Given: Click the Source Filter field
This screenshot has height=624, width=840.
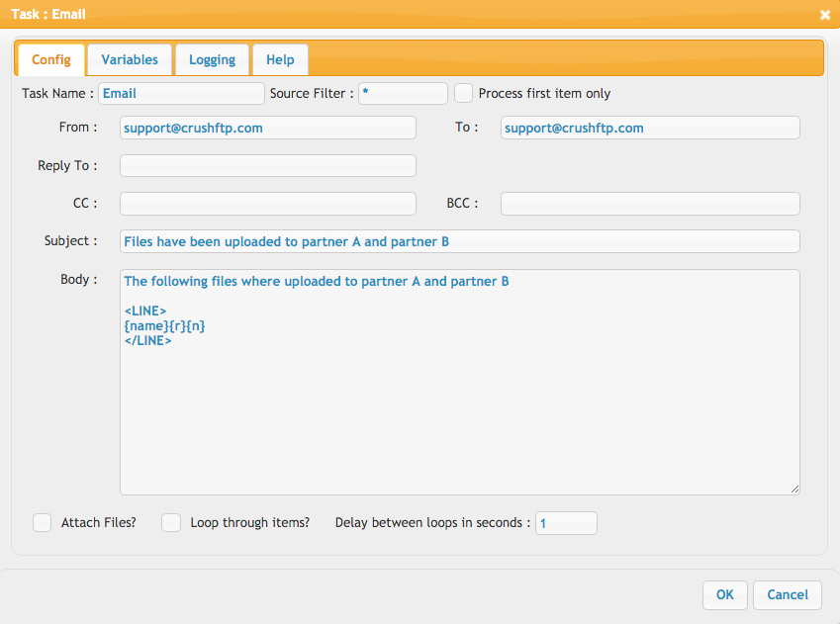Looking at the screenshot, I should 403,93.
